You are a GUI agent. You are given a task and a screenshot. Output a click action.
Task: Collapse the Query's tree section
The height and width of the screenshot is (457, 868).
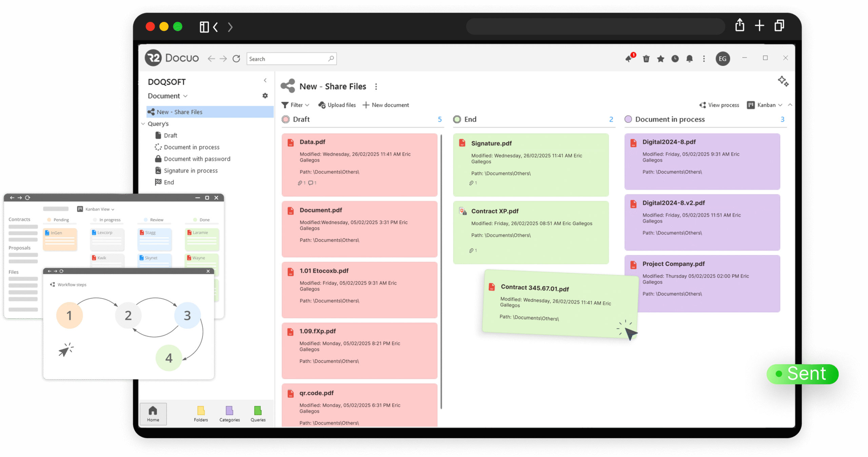coord(143,124)
